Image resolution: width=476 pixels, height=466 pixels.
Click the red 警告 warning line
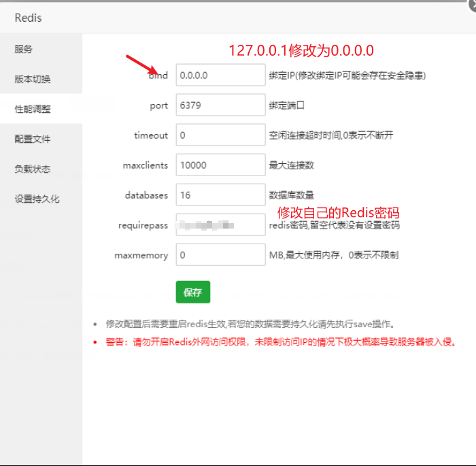(x=281, y=342)
